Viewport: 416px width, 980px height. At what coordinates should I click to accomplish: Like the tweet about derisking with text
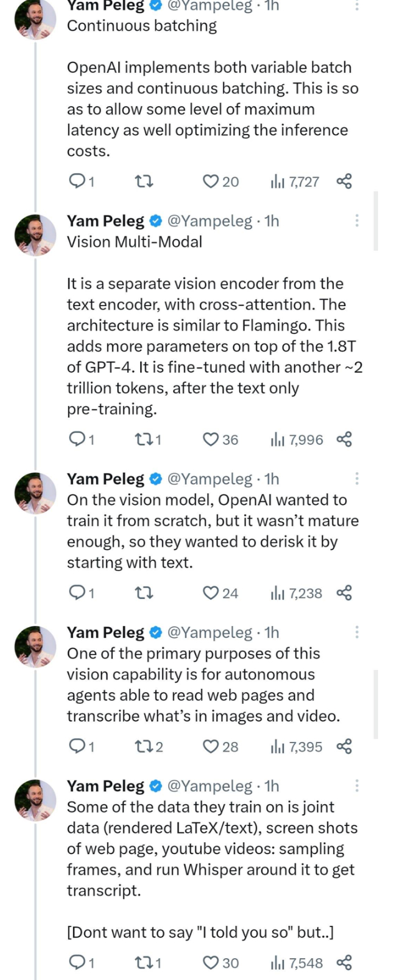coord(212,593)
